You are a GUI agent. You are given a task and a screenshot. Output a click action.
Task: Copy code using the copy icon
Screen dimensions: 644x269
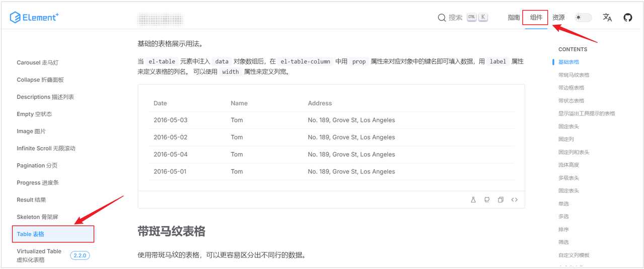(x=501, y=200)
